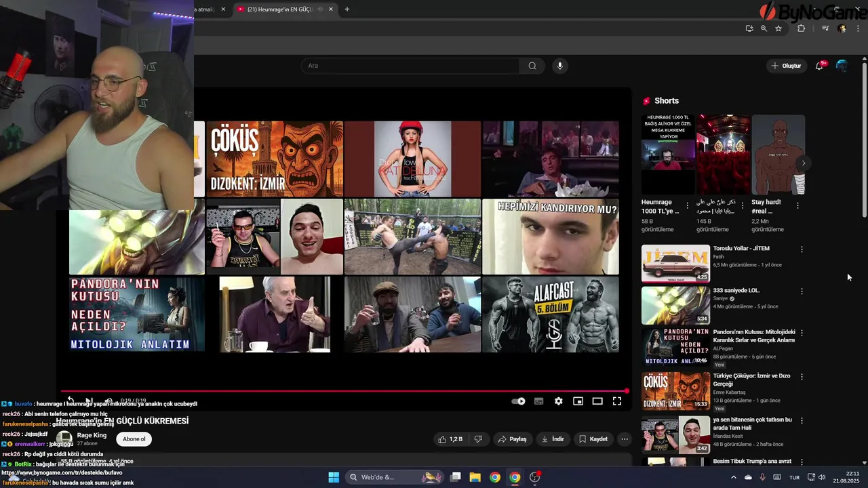Screen dimensions: 868x488
Task: Click the Chrome zoom magnifier in address bar
Action: [x=764, y=28]
